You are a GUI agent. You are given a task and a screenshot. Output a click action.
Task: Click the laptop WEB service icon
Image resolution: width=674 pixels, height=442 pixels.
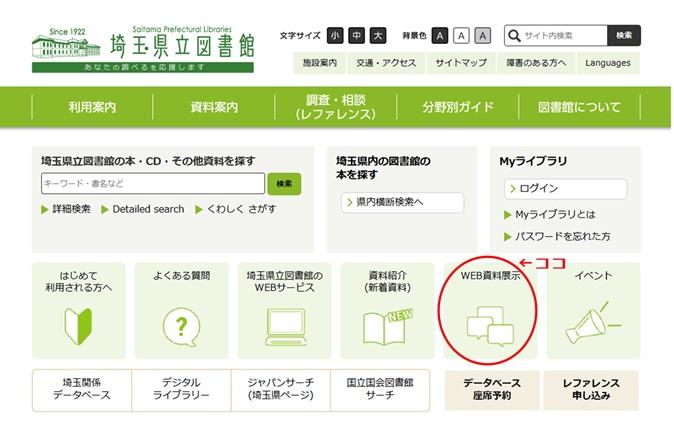[x=284, y=324]
